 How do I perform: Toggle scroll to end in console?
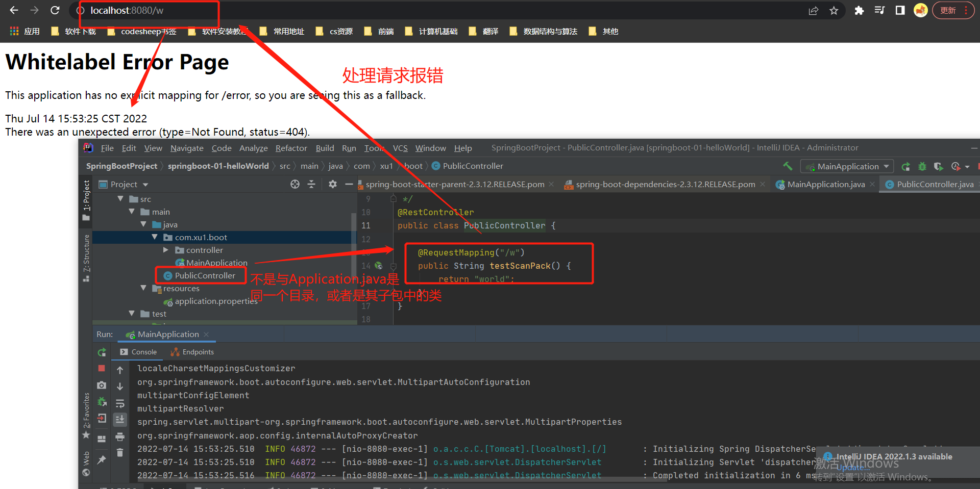120,419
